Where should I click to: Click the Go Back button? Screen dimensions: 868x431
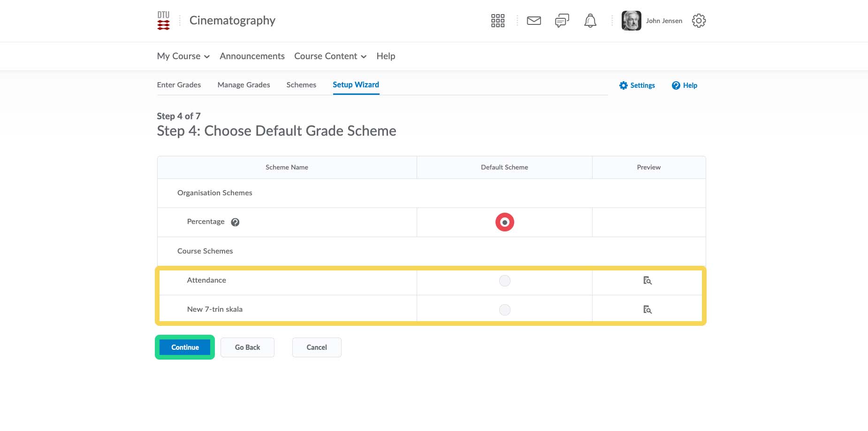tap(247, 347)
